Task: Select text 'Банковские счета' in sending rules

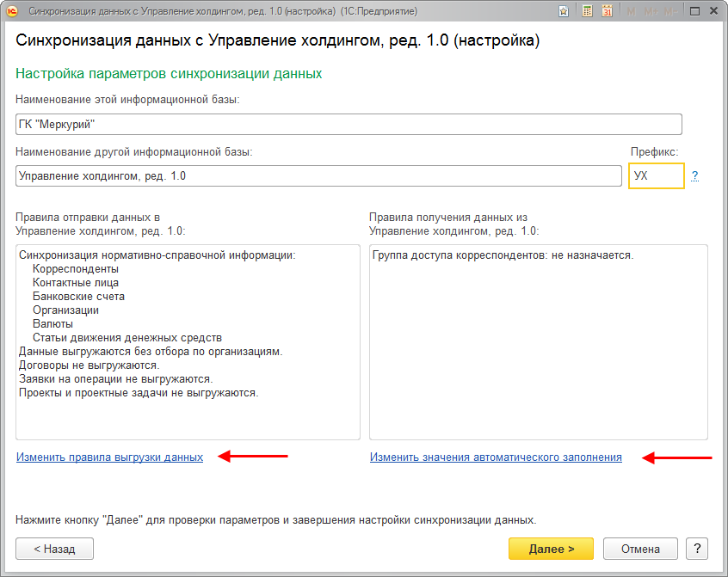Action: (78, 297)
